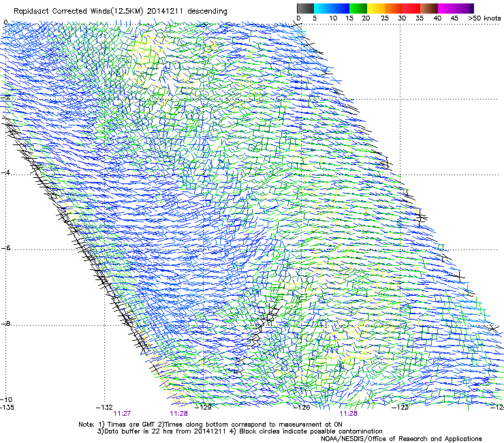Viewport: 504px width, 443px height.
Task: Click the cyan 5-10 knots legend swatch
Action: [x=323, y=8]
